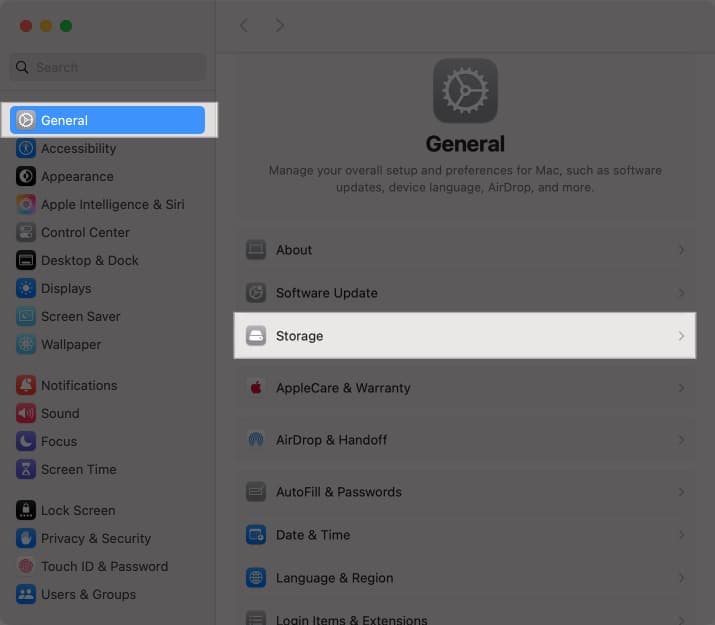Viewport: 715px width, 625px height.
Task: Open the Lock Screen icon
Action: pyautogui.click(x=26, y=510)
